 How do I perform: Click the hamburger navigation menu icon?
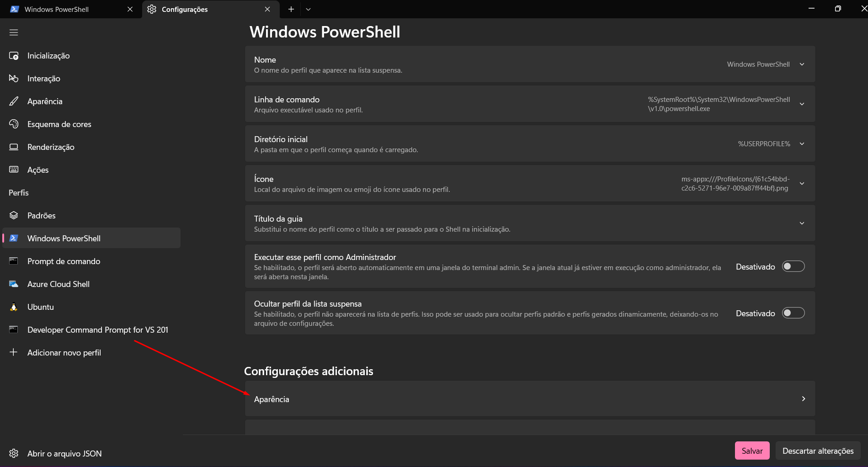tap(14, 32)
